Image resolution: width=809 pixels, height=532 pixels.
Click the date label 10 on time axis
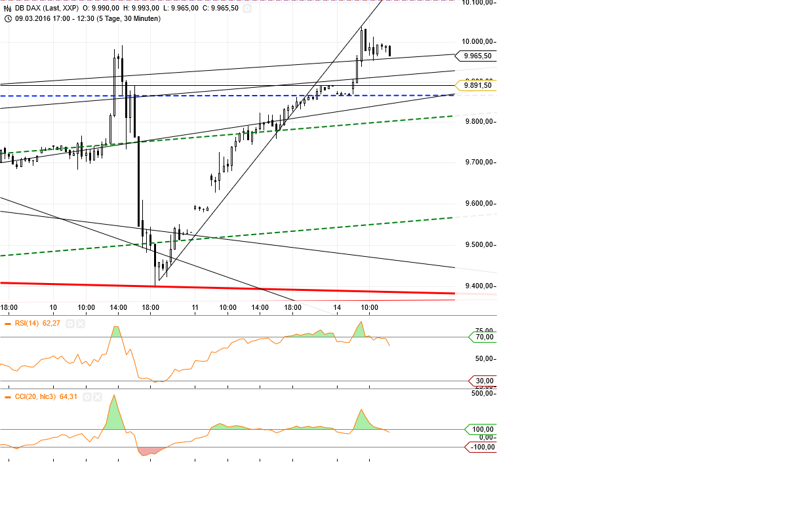[53, 307]
